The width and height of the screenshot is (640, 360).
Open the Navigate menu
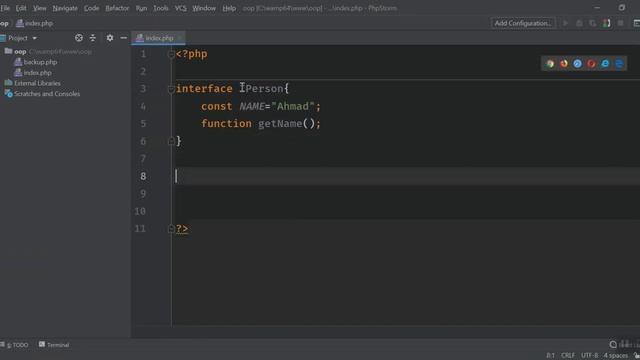(65, 8)
